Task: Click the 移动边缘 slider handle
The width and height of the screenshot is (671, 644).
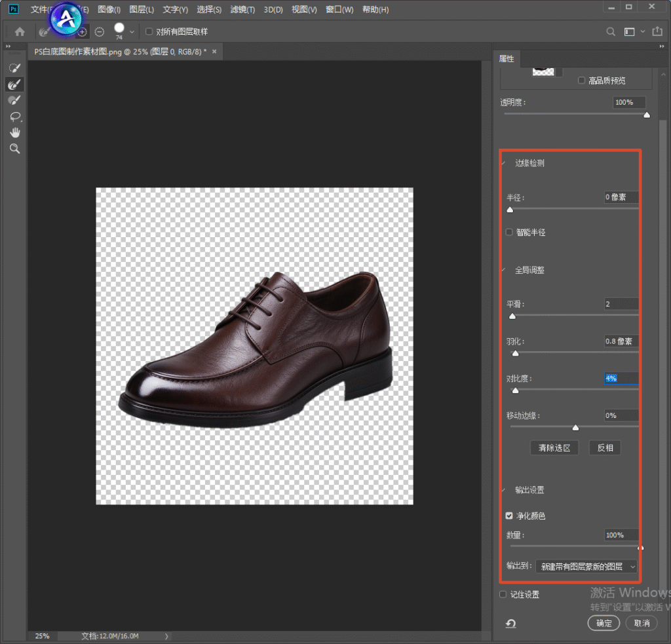Action: pos(575,428)
